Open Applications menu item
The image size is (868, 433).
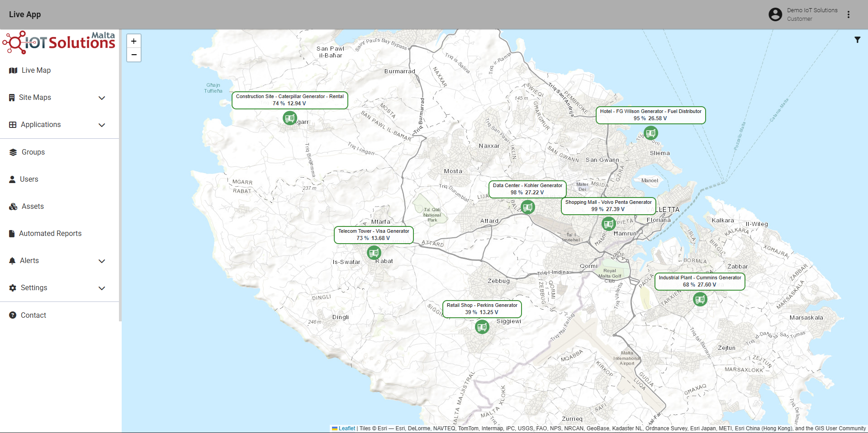[41, 125]
